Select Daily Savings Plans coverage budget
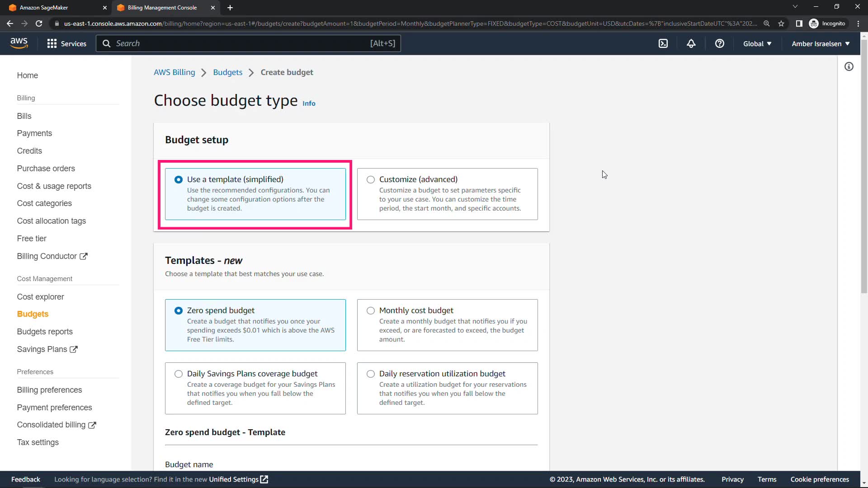868x488 pixels. [x=179, y=374]
